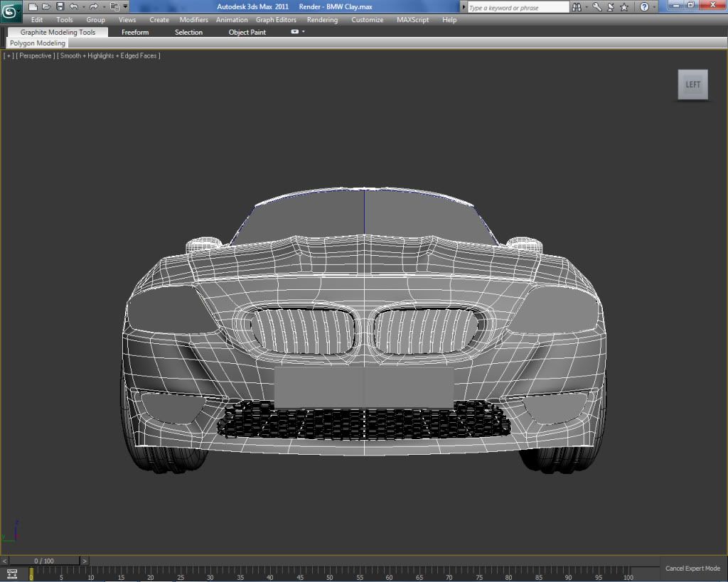Click the ViewCube LEFT face

(x=692, y=85)
